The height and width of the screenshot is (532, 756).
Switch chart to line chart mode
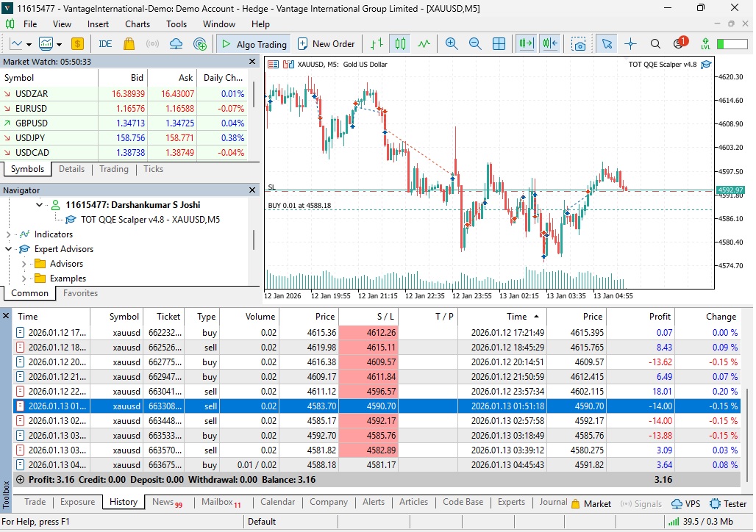coord(424,44)
